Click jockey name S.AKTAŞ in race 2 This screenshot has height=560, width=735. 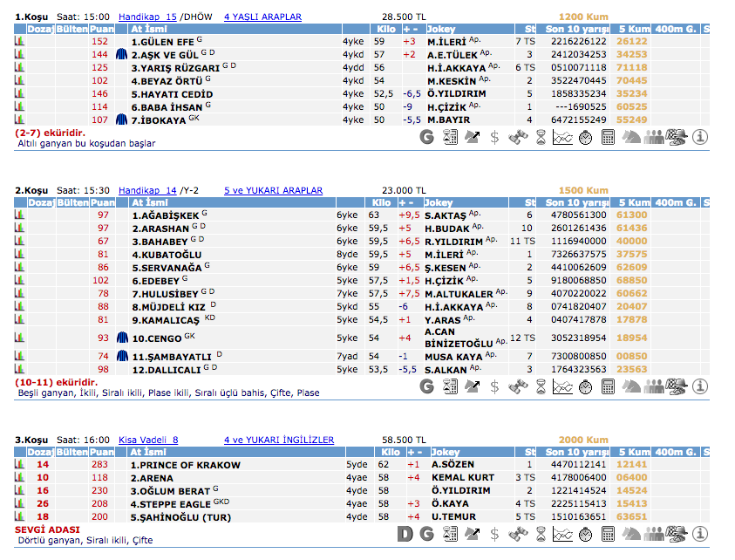445,215
